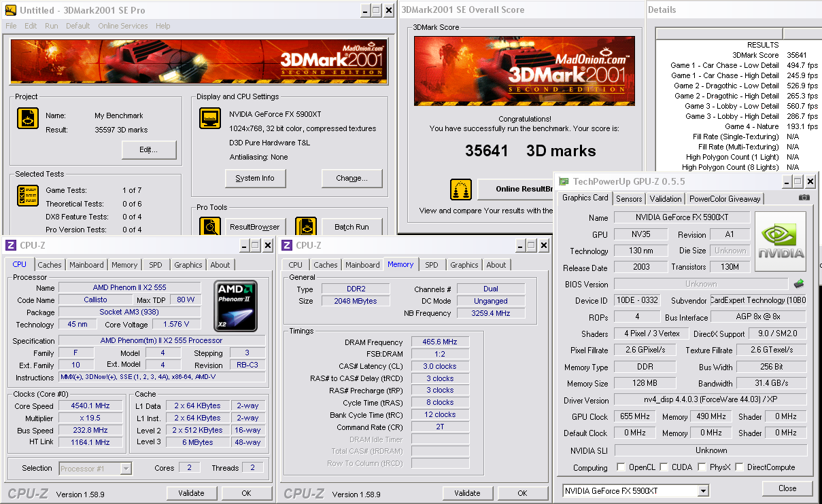Open the Processor #1 selection dropdown

[126, 468]
